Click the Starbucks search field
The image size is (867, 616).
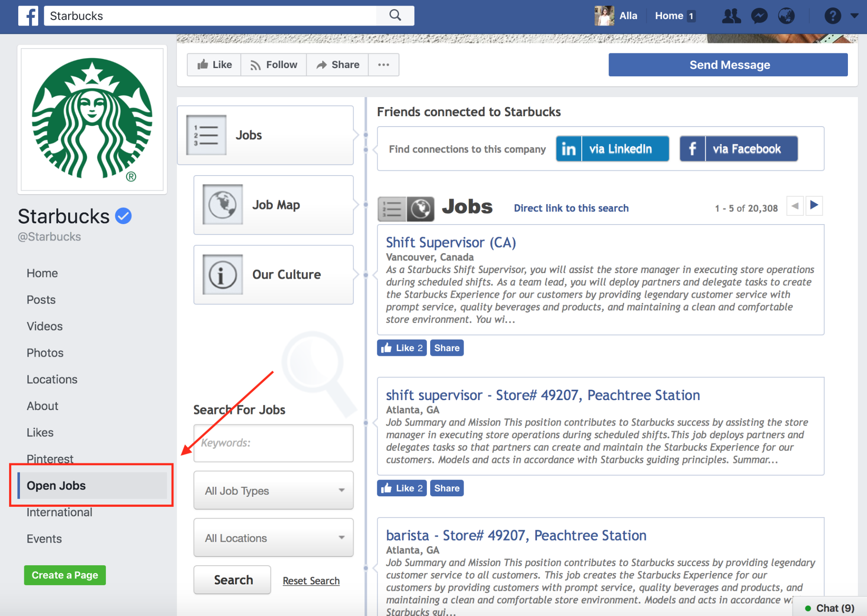pos(210,16)
